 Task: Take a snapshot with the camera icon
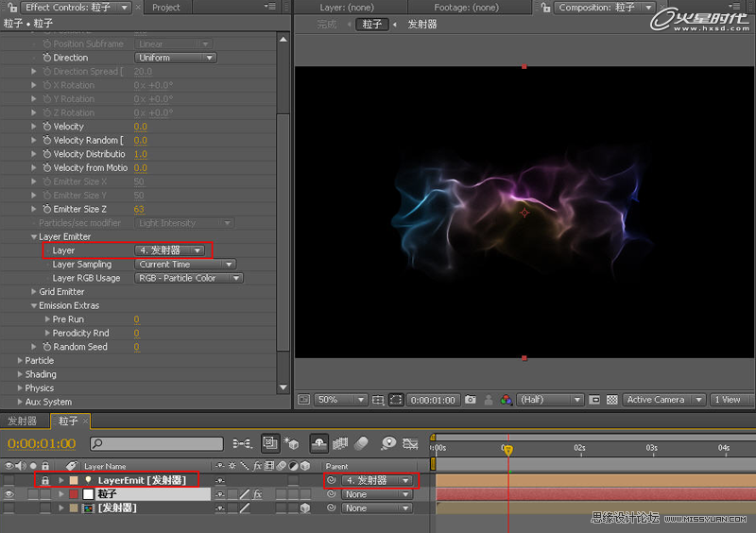(471, 400)
